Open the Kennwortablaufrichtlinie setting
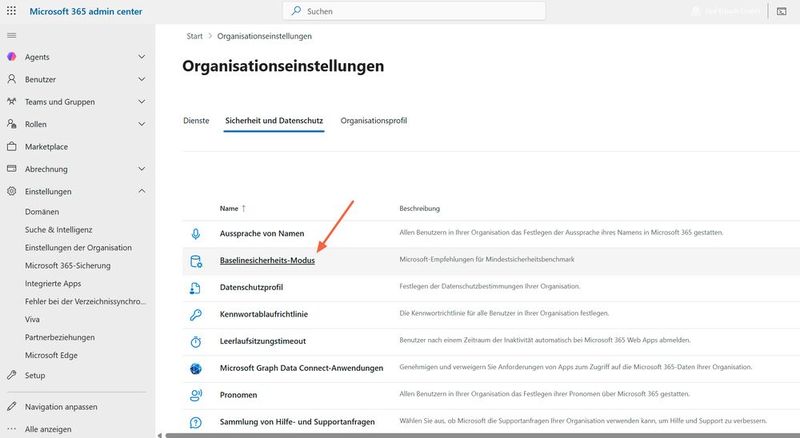The image size is (800, 438). (264, 314)
